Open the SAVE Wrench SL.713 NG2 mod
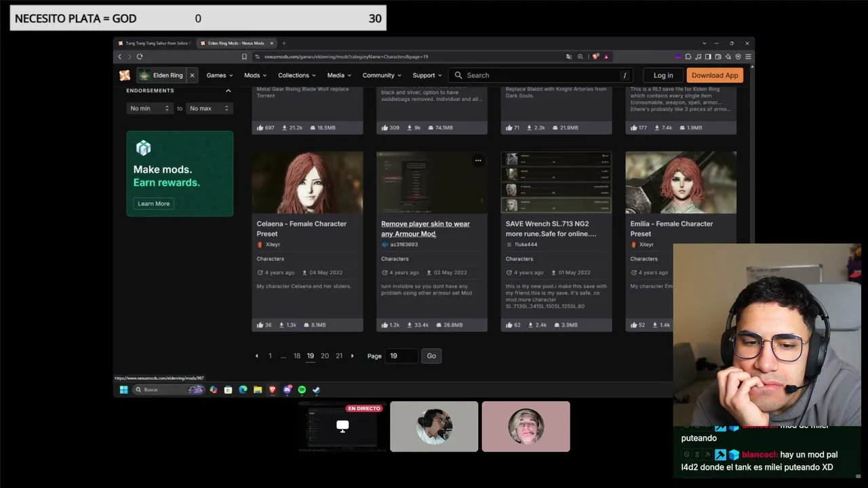 pyautogui.click(x=551, y=228)
